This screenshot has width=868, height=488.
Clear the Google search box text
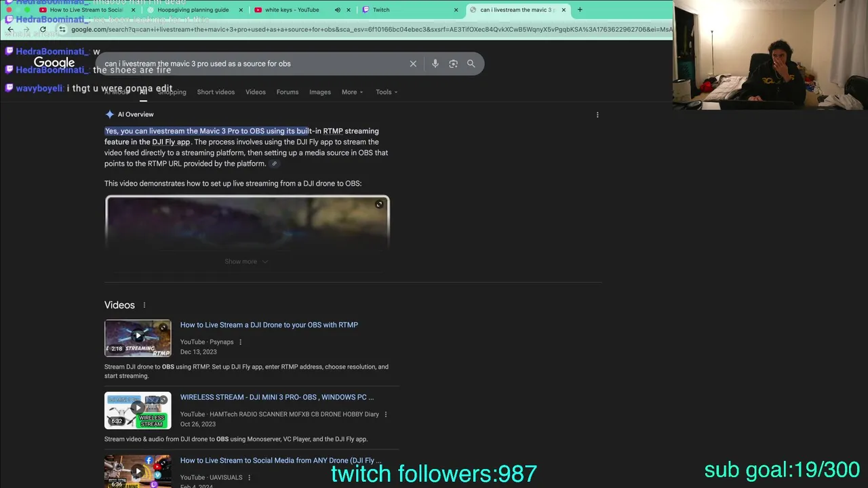[413, 64]
